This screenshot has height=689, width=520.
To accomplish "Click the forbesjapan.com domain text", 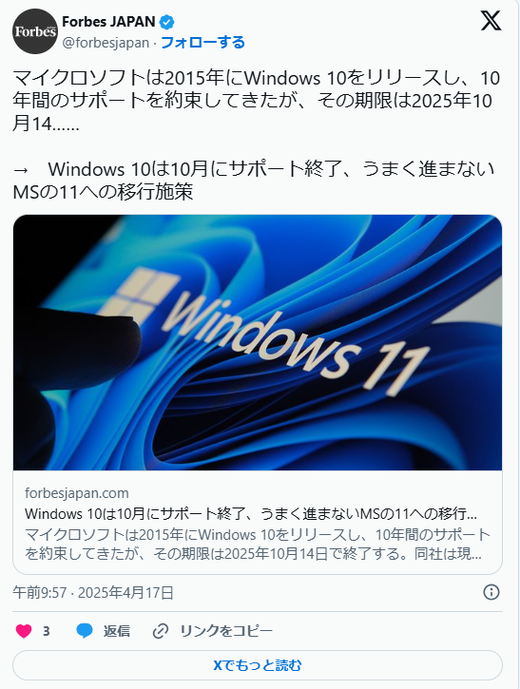I will [77, 493].
